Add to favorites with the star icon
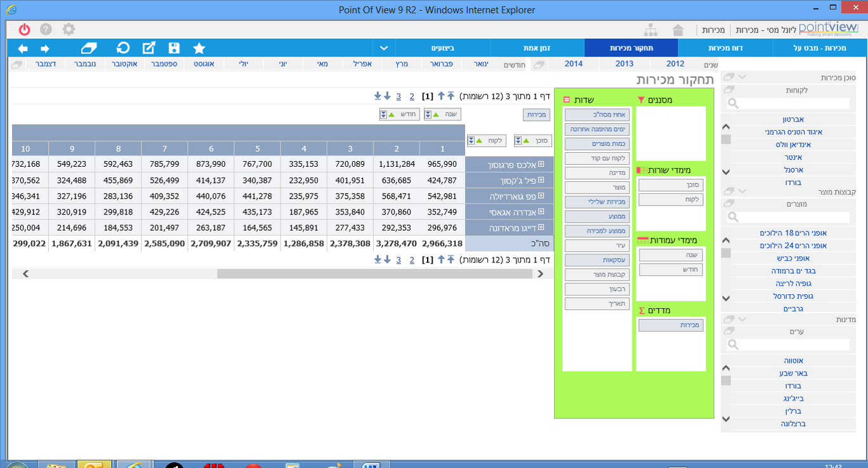 click(199, 48)
